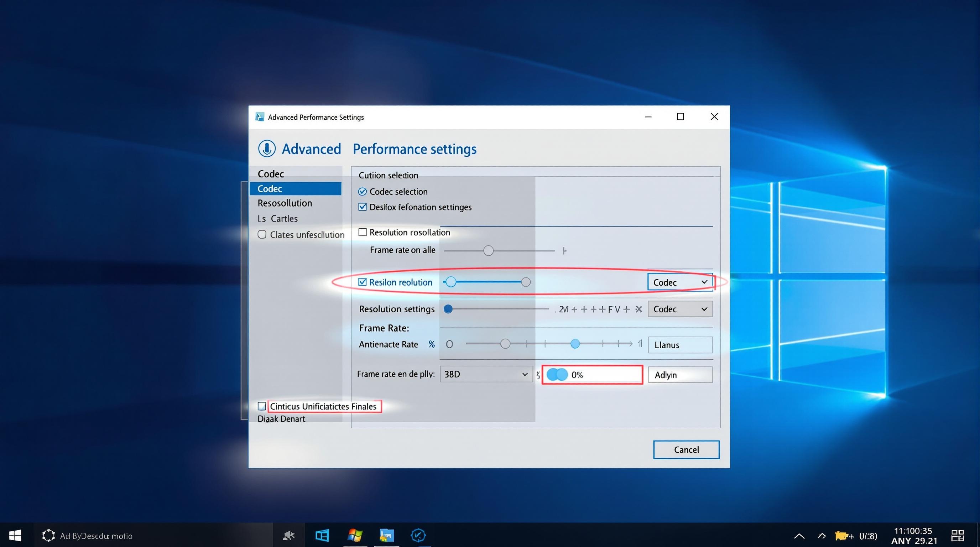980x547 pixels.
Task: Click the Frame rate on alle slider handle
Action: 489,251
